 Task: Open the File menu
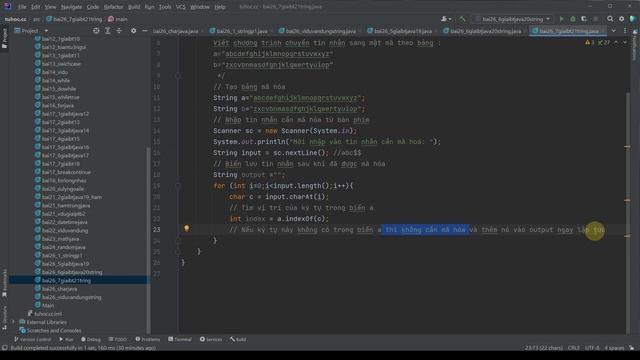point(22,7)
